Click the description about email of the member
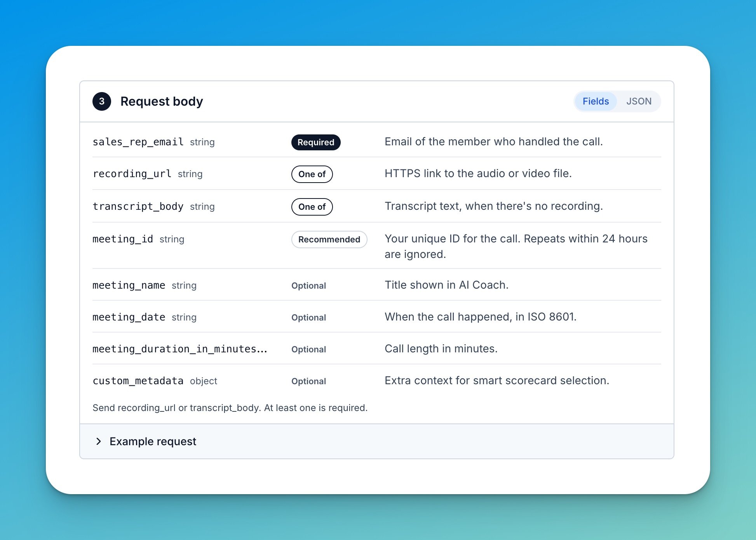 [x=494, y=141]
